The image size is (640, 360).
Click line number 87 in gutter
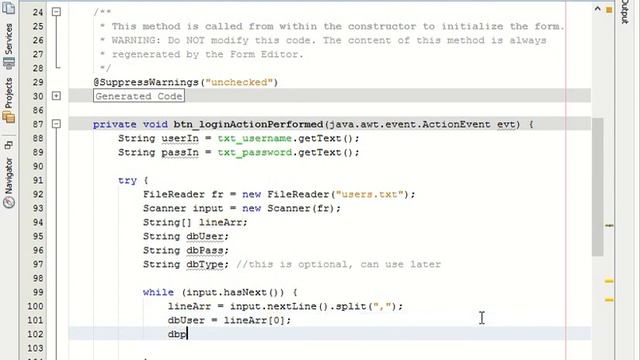click(x=38, y=124)
